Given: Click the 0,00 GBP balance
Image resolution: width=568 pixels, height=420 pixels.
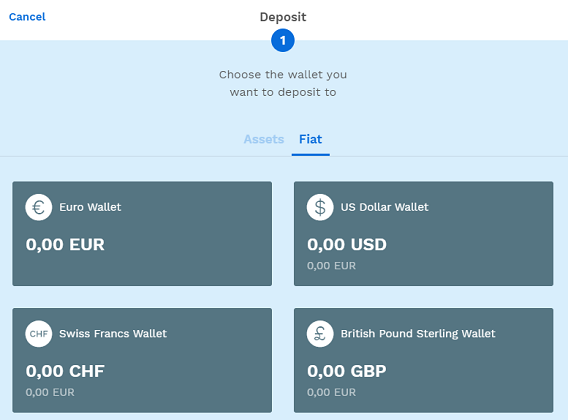Looking at the screenshot, I should tap(347, 371).
